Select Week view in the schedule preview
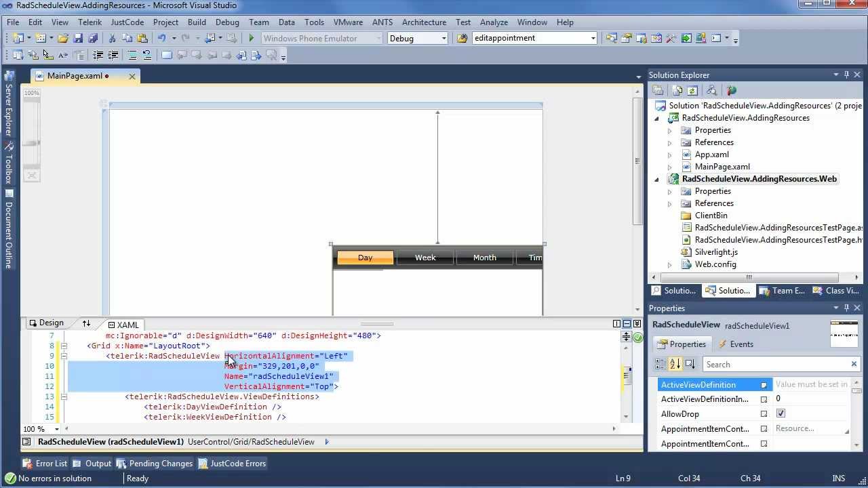 pyautogui.click(x=425, y=258)
